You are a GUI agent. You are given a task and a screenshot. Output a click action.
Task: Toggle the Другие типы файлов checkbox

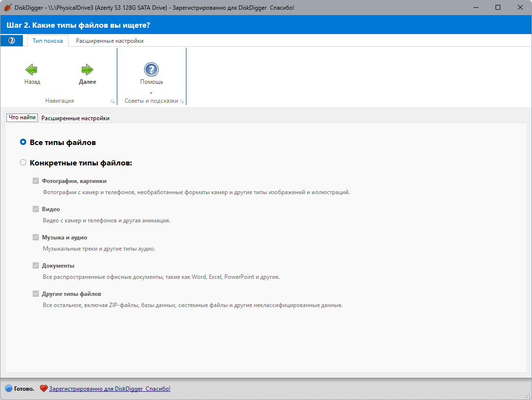[x=36, y=293]
